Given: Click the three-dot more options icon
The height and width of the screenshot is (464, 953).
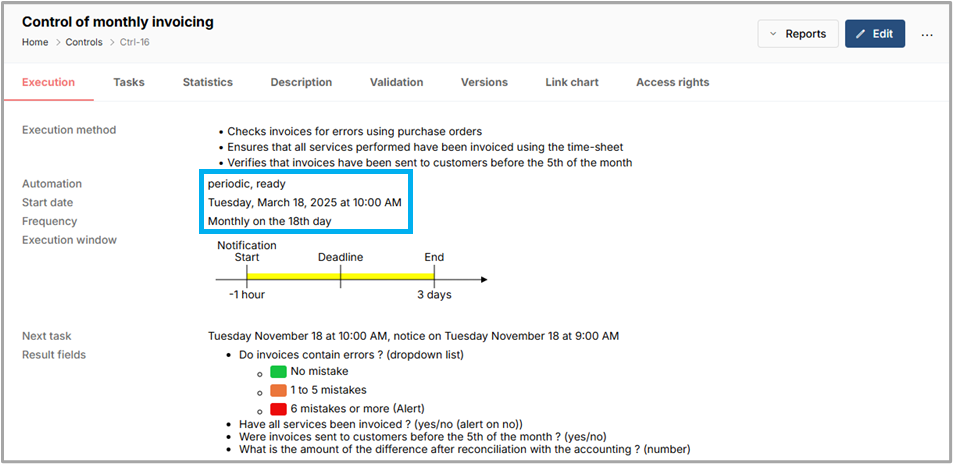Looking at the screenshot, I should [927, 34].
